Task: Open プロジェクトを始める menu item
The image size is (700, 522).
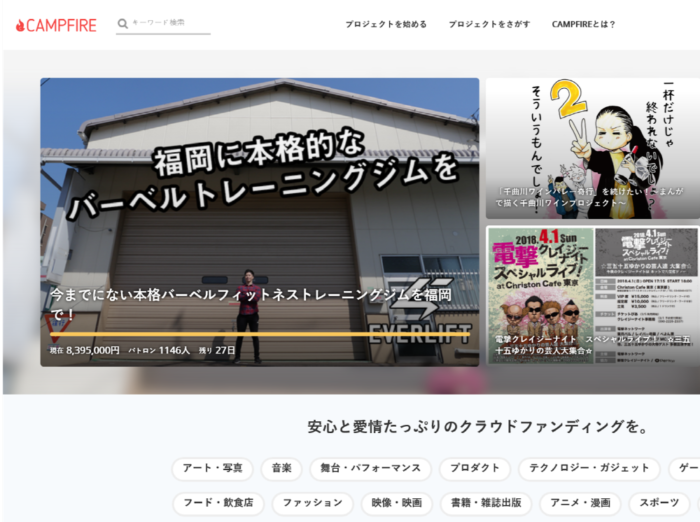Action: (x=386, y=24)
